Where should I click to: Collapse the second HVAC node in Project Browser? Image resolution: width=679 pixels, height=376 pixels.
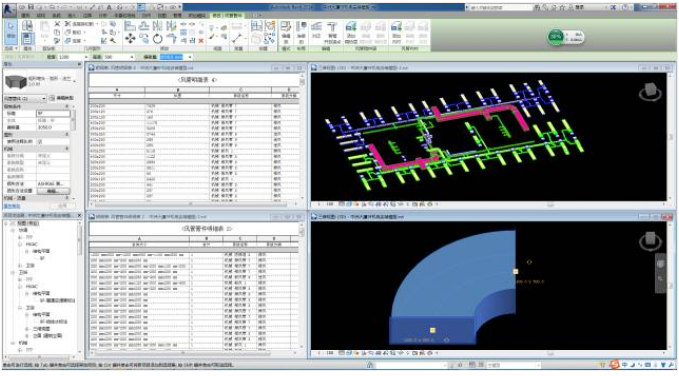click(20, 286)
